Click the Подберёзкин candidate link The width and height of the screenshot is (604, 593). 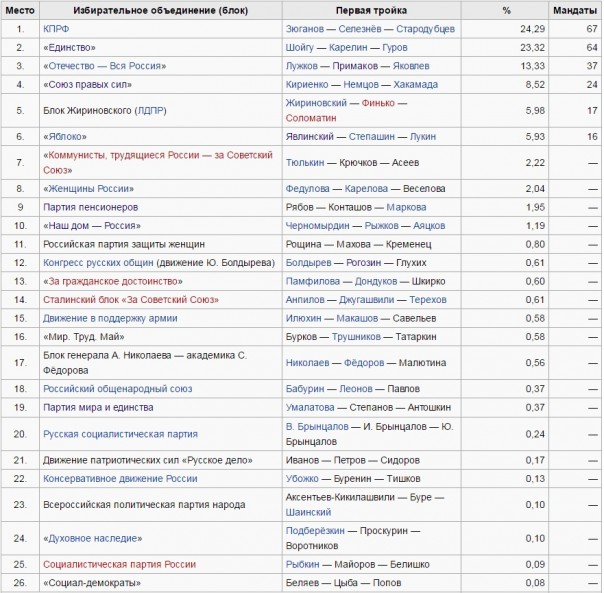[x=315, y=531]
